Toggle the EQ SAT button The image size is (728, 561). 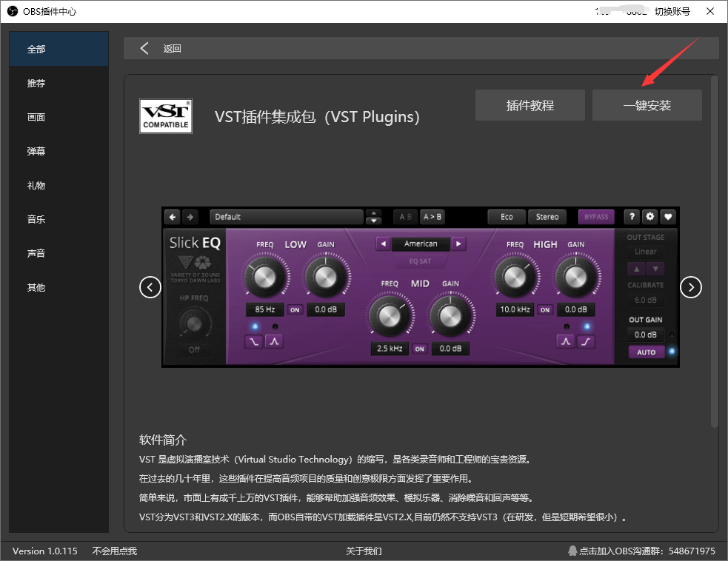click(x=420, y=261)
